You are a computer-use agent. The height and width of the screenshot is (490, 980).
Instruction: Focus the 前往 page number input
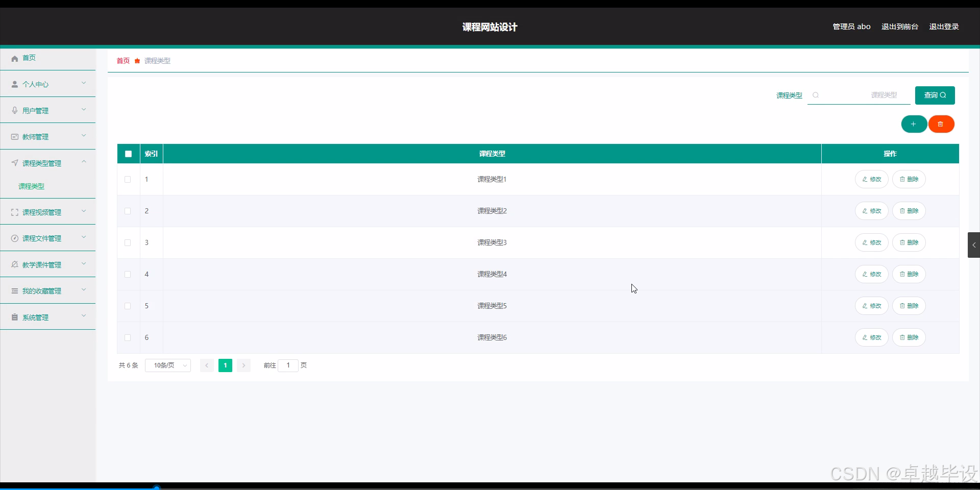(x=288, y=365)
